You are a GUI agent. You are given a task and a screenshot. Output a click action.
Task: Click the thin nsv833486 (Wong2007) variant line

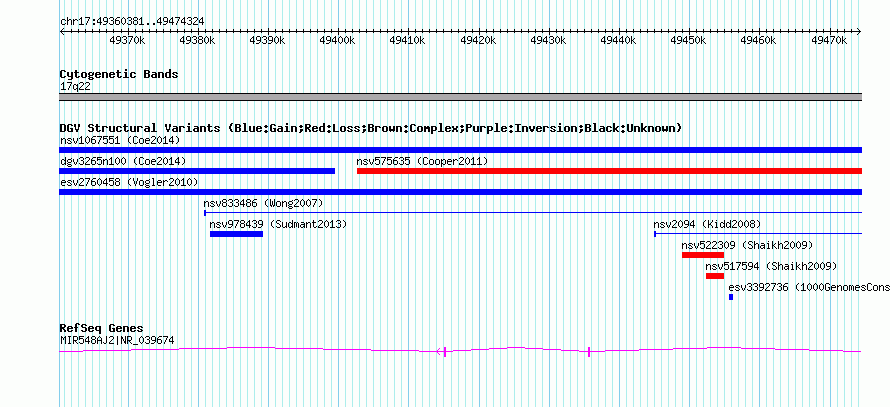533,213
